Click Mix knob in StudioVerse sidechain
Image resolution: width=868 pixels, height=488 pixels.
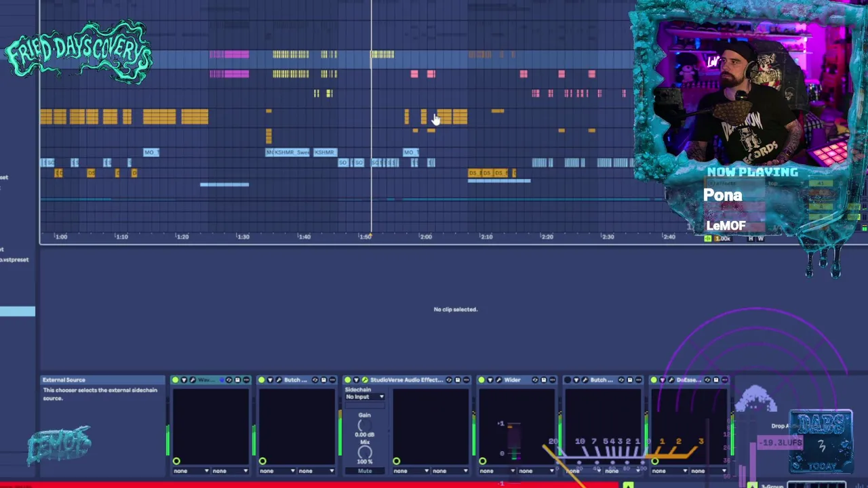[365, 452]
